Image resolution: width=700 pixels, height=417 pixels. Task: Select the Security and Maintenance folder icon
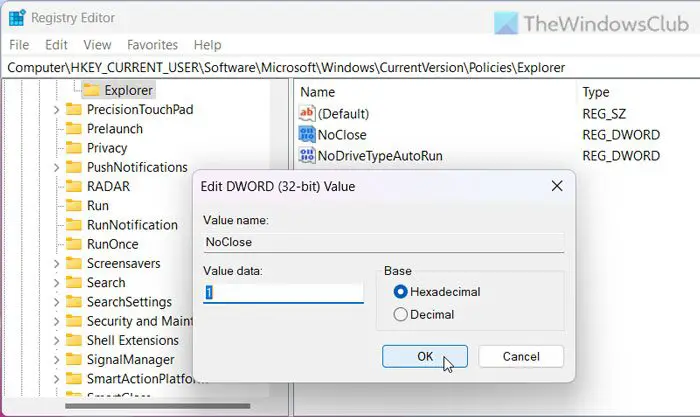pyautogui.click(x=74, y=321)
